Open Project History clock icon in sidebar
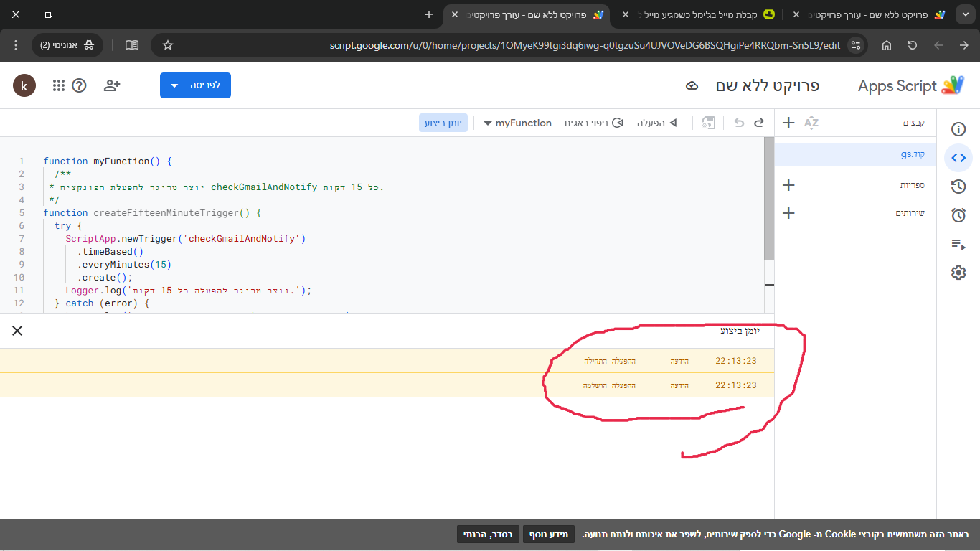 click(x=958, y=187)
